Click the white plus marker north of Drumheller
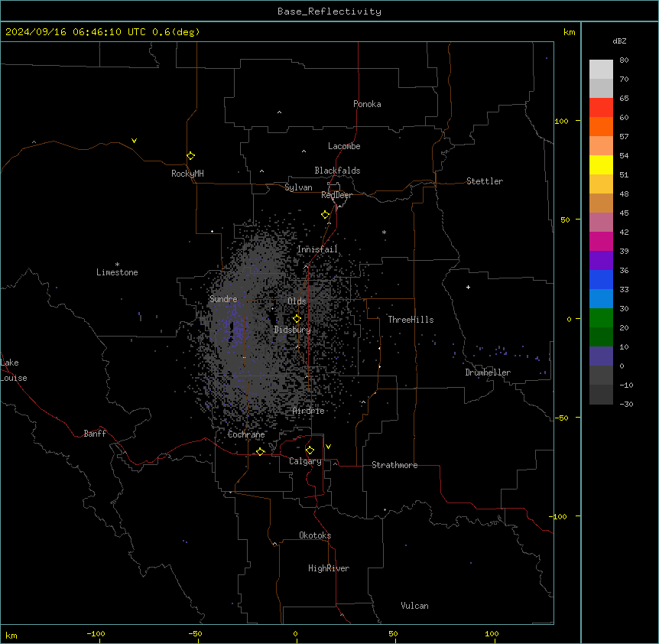The height and width of the screenshot is (644, 659). click(x=468, y=287)
